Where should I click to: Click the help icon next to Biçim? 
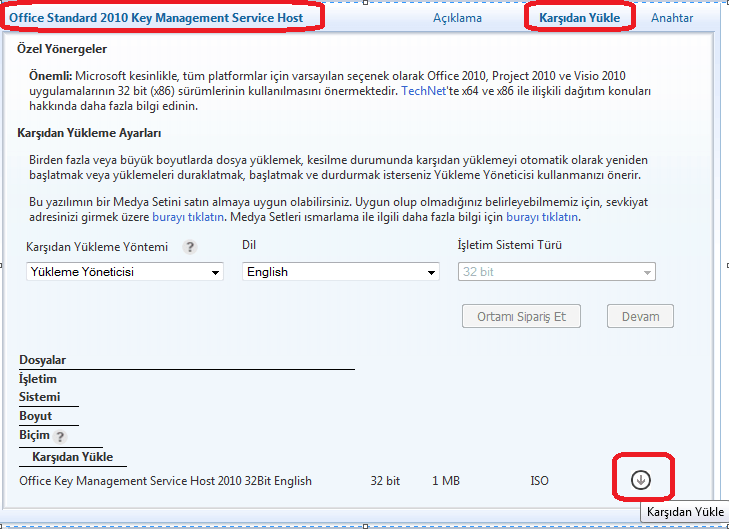(x=60, y=436)
